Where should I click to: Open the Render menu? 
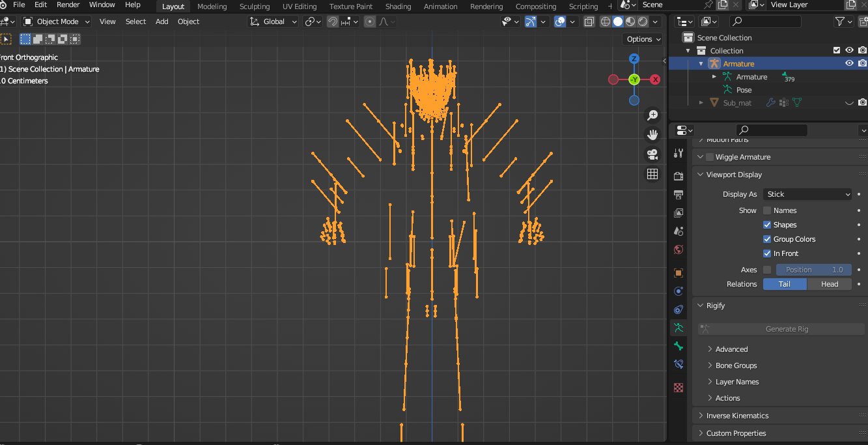(x=68, y=5)
